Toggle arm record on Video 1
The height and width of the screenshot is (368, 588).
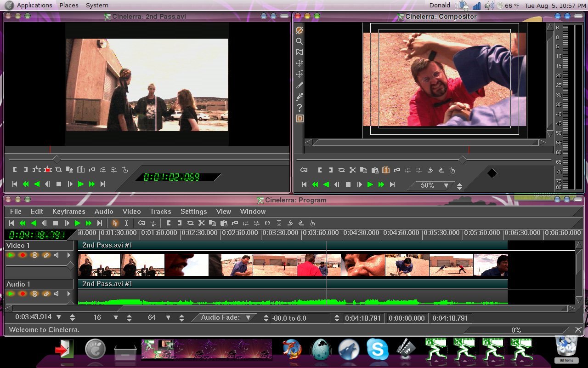point(23,255)
